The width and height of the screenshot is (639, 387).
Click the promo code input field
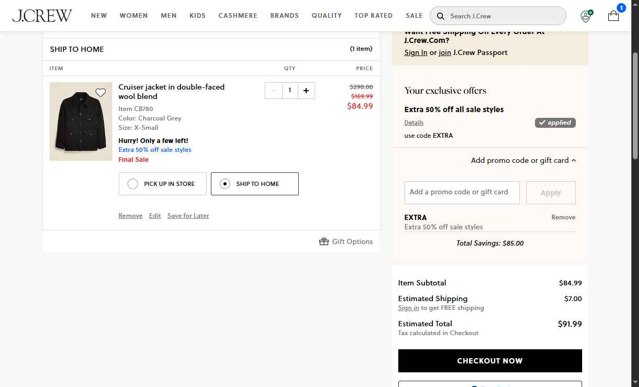point(462,192)
